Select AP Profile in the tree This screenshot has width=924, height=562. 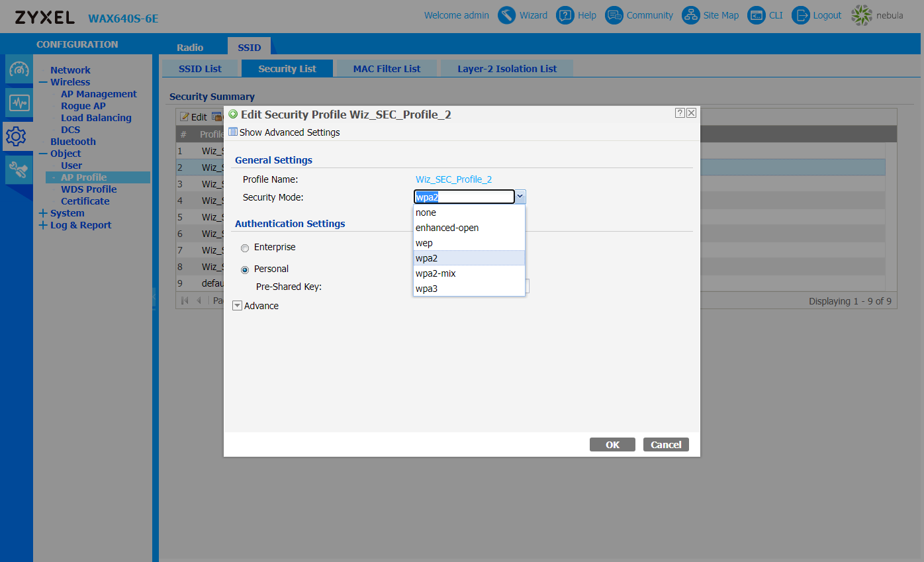pyautogui.click(x=98, y=177)
